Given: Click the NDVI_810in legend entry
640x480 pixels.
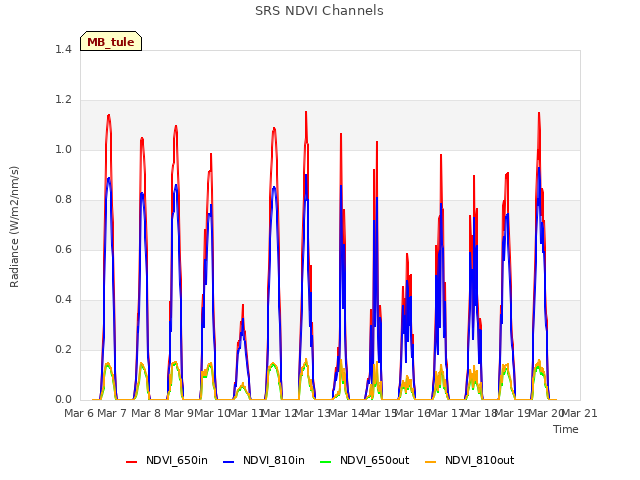Looking at the screenshot, I should [x=264, y=461].
